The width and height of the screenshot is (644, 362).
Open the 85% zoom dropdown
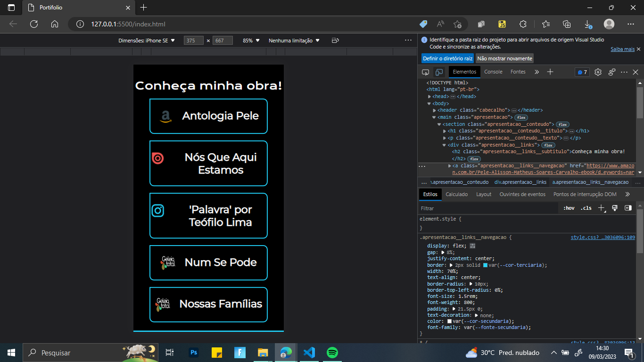[251, 41]
